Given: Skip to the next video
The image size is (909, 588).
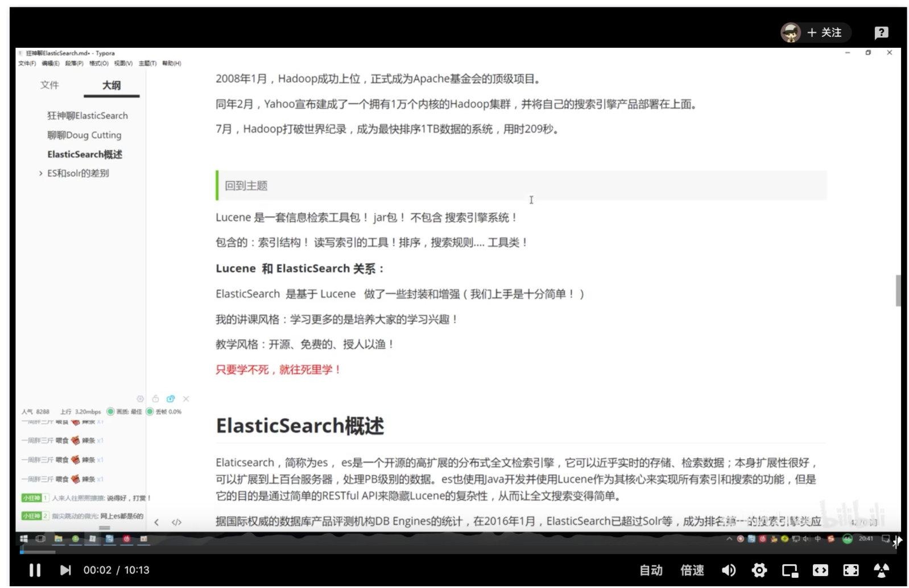Looking at the screenshot, I should tap(65, 570).
